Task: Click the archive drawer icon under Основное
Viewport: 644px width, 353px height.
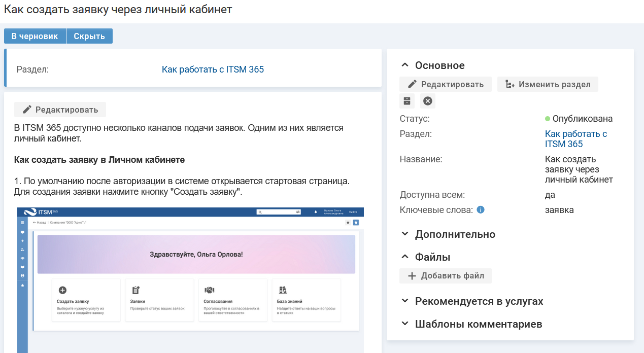Action: [407, 101]
